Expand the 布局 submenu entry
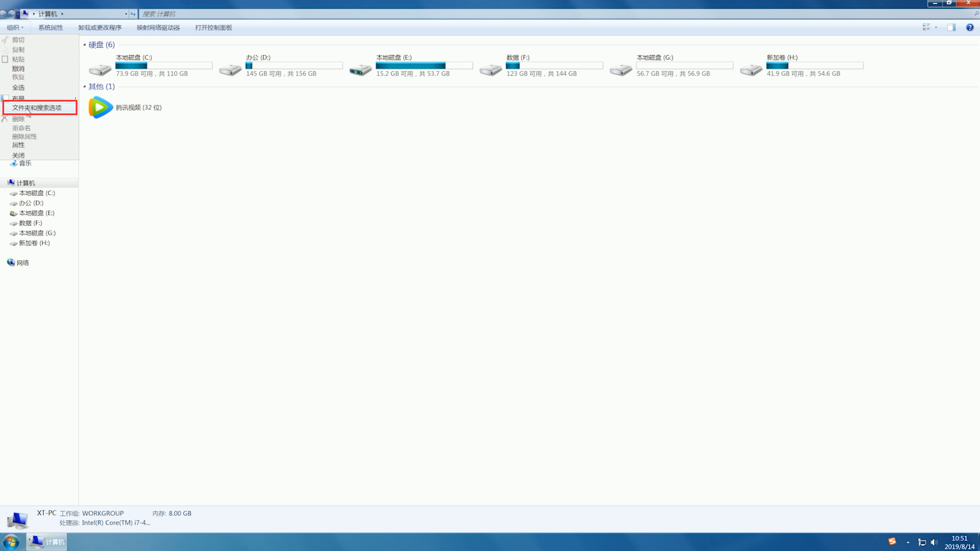Viewport: 980px width, 551px height. pyautogui.click(x=39, y=98)
